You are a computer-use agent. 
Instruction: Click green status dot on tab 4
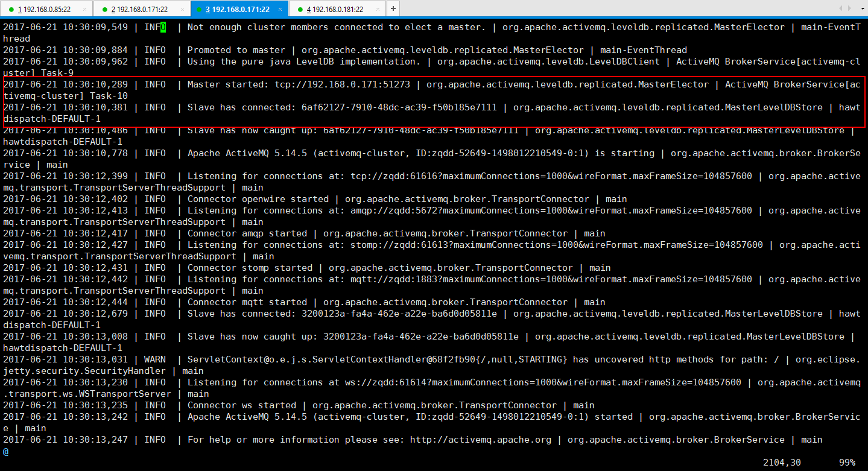click(300, 10)
